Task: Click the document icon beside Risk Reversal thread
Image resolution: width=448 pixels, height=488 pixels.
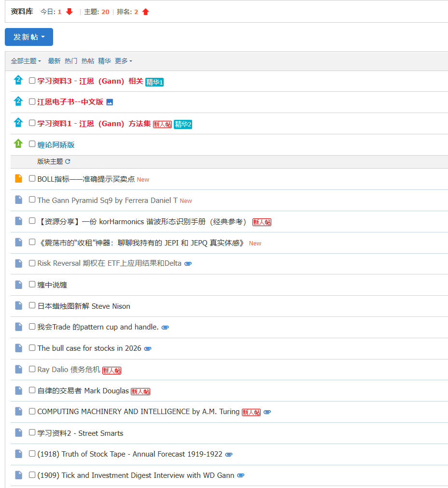Action: pyautogui.click(x=19, y=263)
